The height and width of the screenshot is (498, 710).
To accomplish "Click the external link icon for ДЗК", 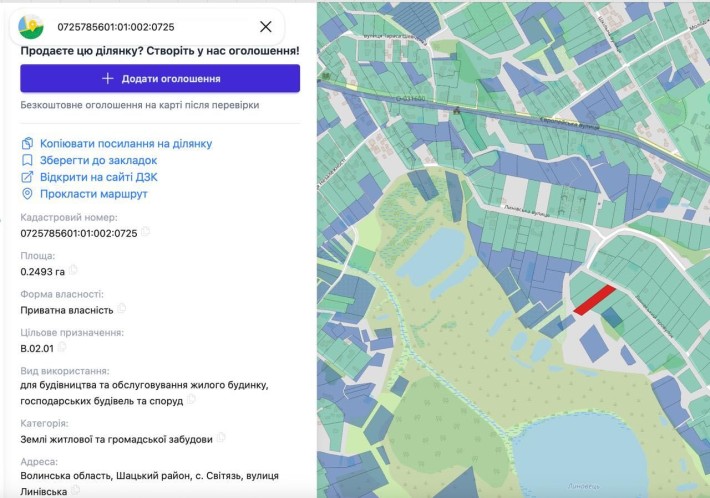I will (27, 177).
